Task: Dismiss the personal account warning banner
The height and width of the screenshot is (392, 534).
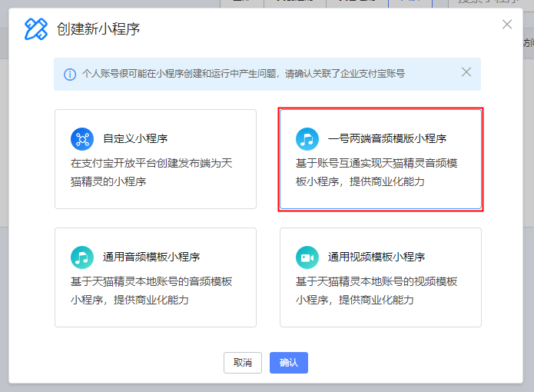Action: tap(466, 71)
